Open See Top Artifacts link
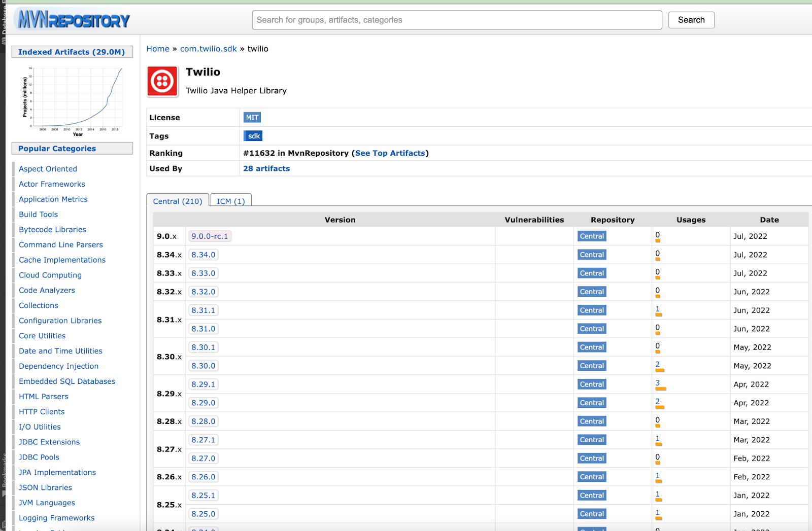Image resolution: width=812 pixels, height=531 pixels. click(x=390, y=153)
